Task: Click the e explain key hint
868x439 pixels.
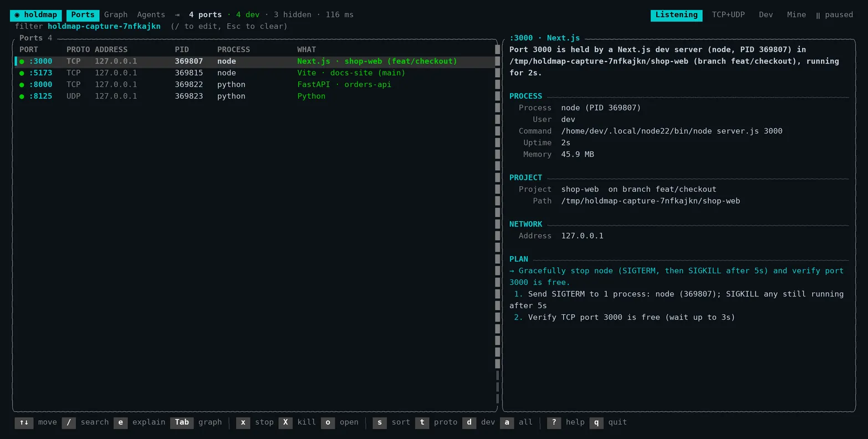Action: 140,422
